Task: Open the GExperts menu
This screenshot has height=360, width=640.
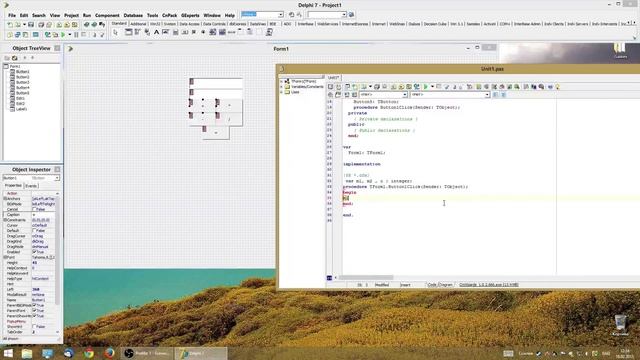Action: (x=190, y=15)
